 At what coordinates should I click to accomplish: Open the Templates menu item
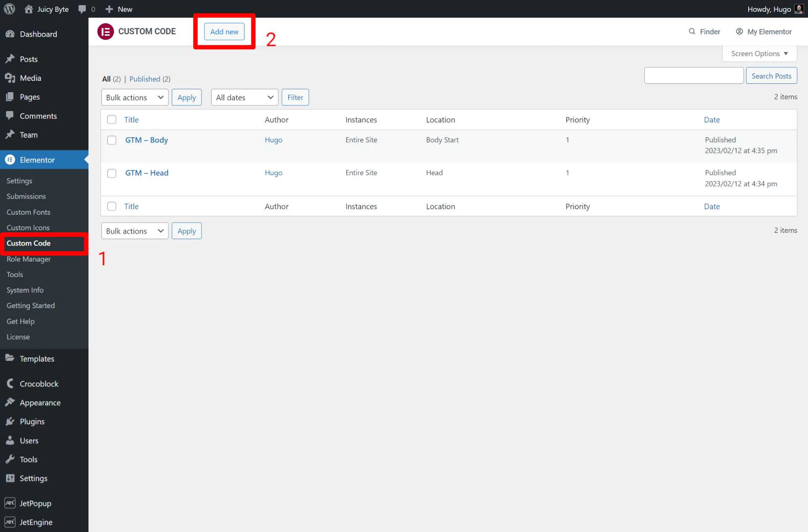pos(37,359)
